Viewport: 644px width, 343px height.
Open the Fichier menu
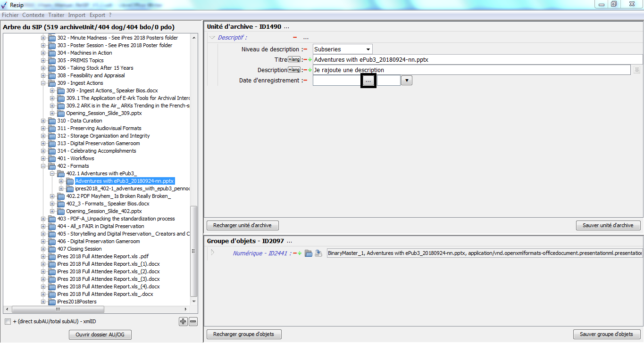click(x=10, y=15)
